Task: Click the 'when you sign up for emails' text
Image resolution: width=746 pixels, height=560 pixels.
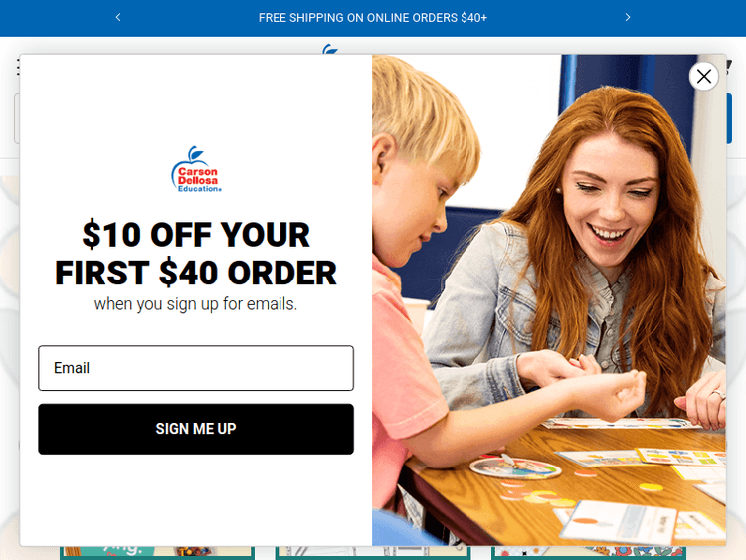Action: [x=196, y=304]
